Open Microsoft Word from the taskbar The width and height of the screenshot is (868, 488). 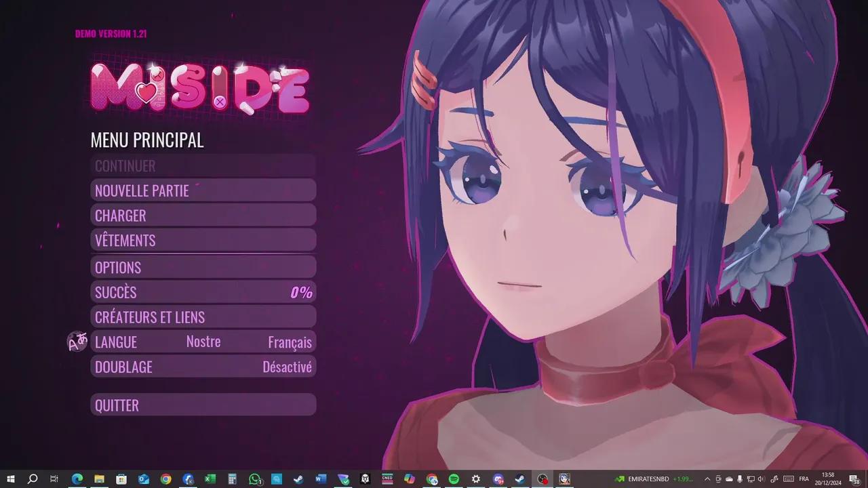pyautogui.click(x=321, y=479)
